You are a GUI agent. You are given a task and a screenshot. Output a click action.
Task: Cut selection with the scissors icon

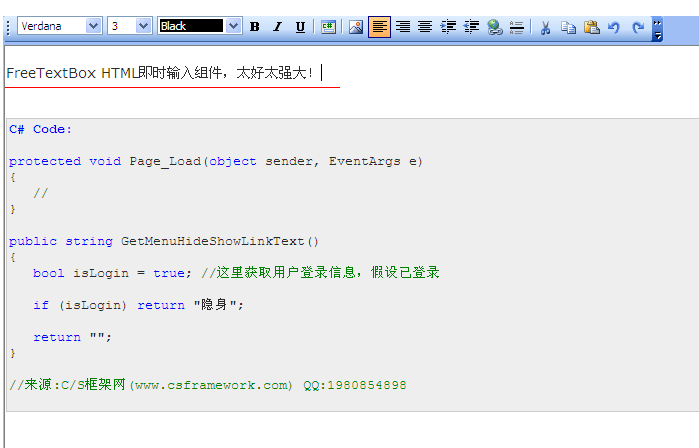(546, 27)
